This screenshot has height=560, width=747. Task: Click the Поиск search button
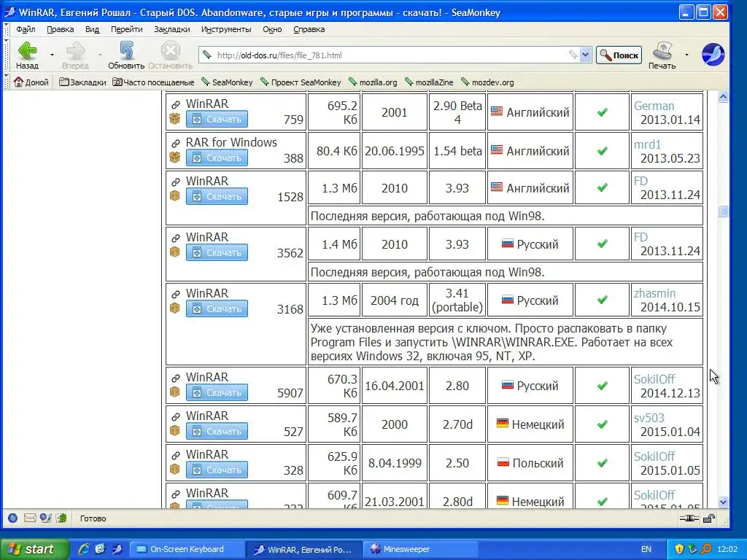click(619, 55)
